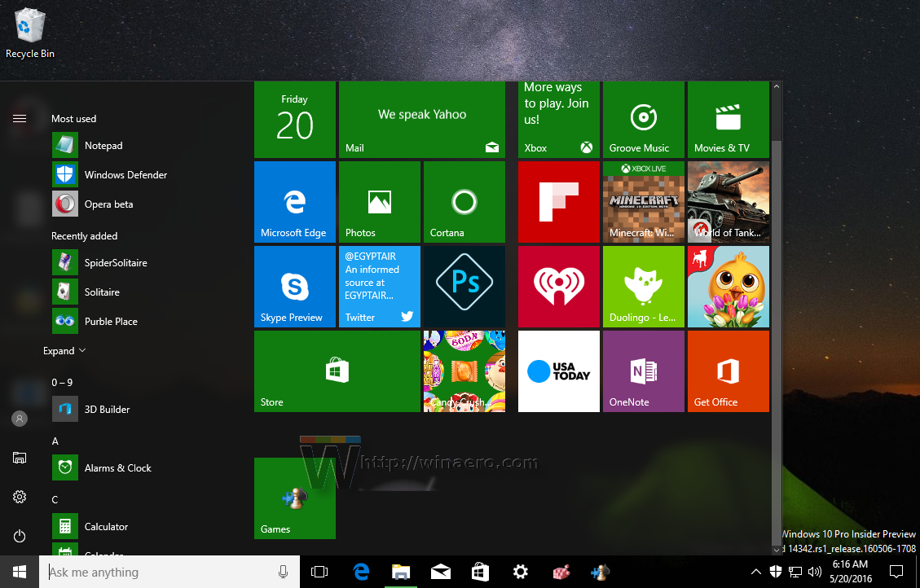Open Action Center from the system tray
The width and height of the screenshot is (920, 588).
coord(897,571)
